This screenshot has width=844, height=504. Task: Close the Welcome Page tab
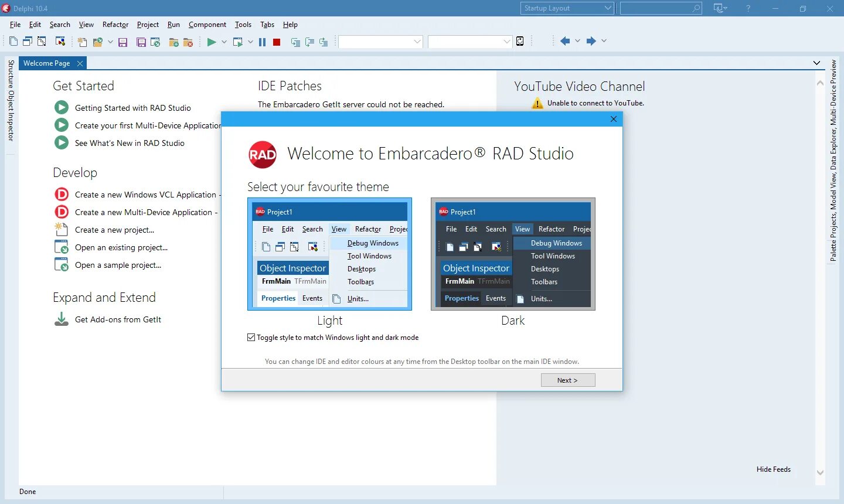pyautogui.click(x=80, y=63)
